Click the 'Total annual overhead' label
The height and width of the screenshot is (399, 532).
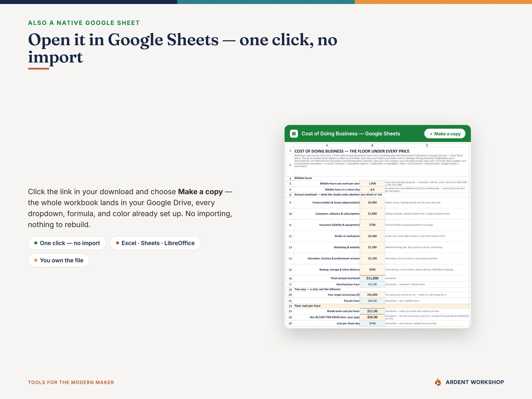tap(345, 278)
